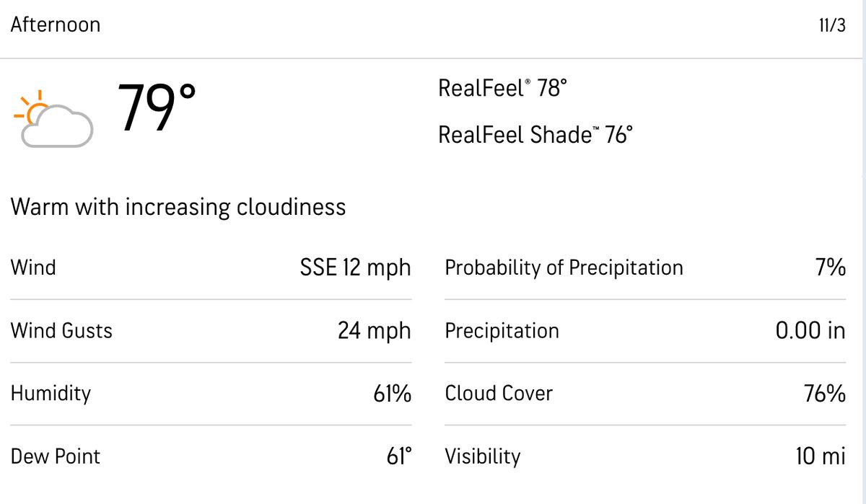Click the Wind row label

[x=33, y=268]
